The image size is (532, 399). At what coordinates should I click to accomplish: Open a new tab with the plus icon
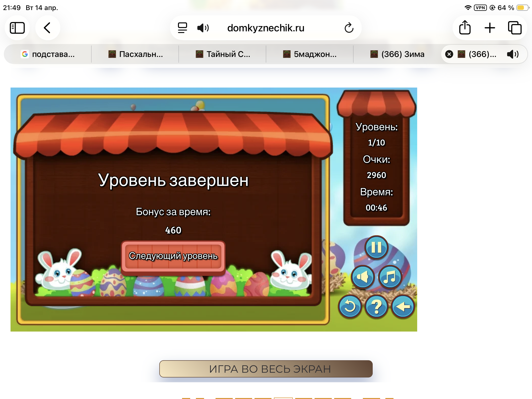(490, 28)
